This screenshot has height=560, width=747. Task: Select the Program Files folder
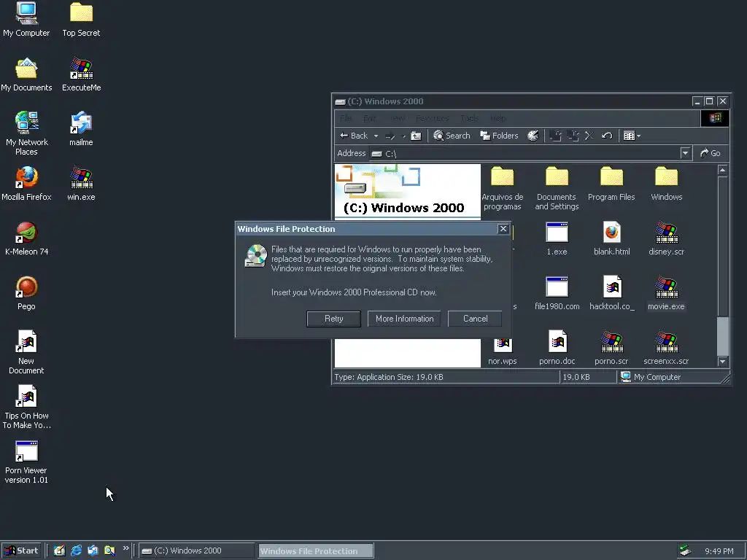(611, 183)
